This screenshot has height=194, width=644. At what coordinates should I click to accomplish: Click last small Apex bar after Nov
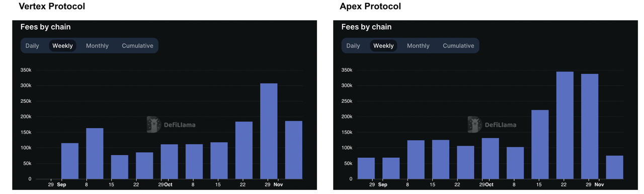[614, 167]
